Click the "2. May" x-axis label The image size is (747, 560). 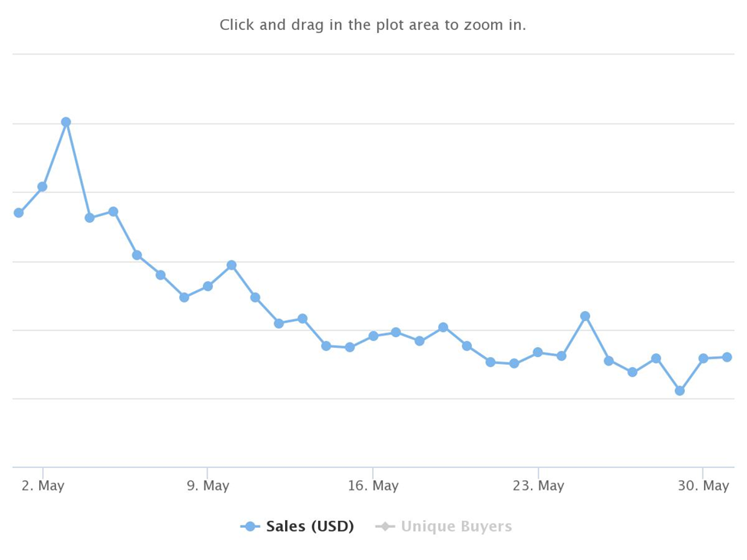43,486
